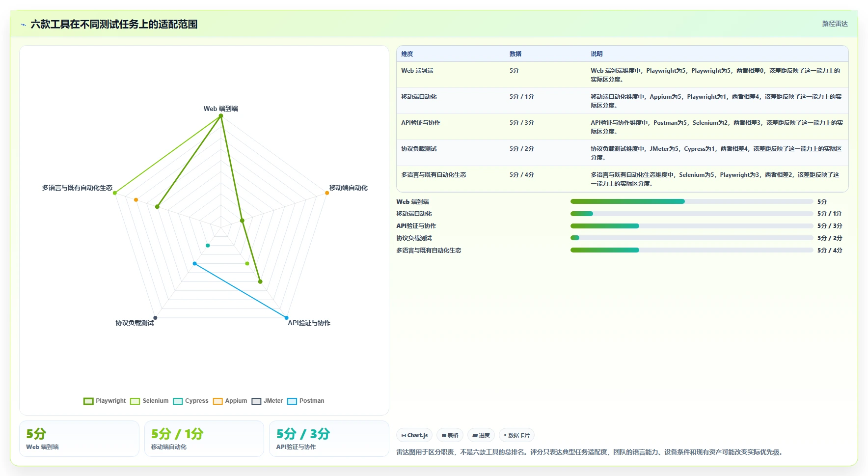Click the blue Postman point at API验证与协作 vertex
This screenshot has width=868, height=476.
pyautogui.click(x=286, y=318)
